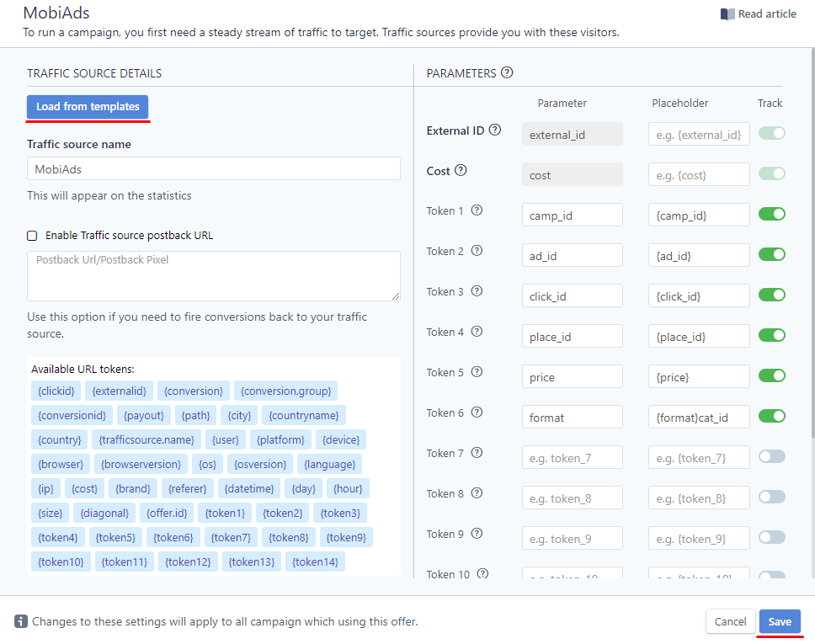The width and height of the screenshot is (815, 644).
Task: Click the Token 6 help icon
Action: (477, 412)
